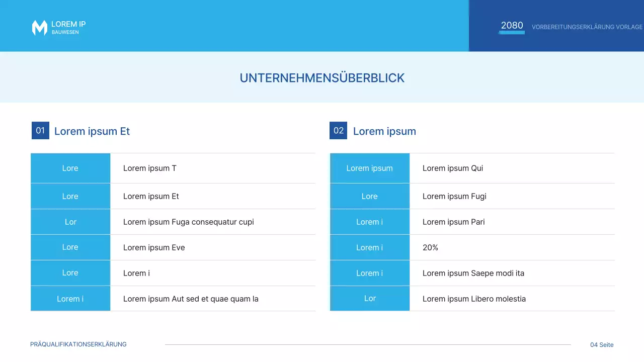Click the 01 section number badge
The height and width of the screenshot is (362, 644).
[40, 131]
